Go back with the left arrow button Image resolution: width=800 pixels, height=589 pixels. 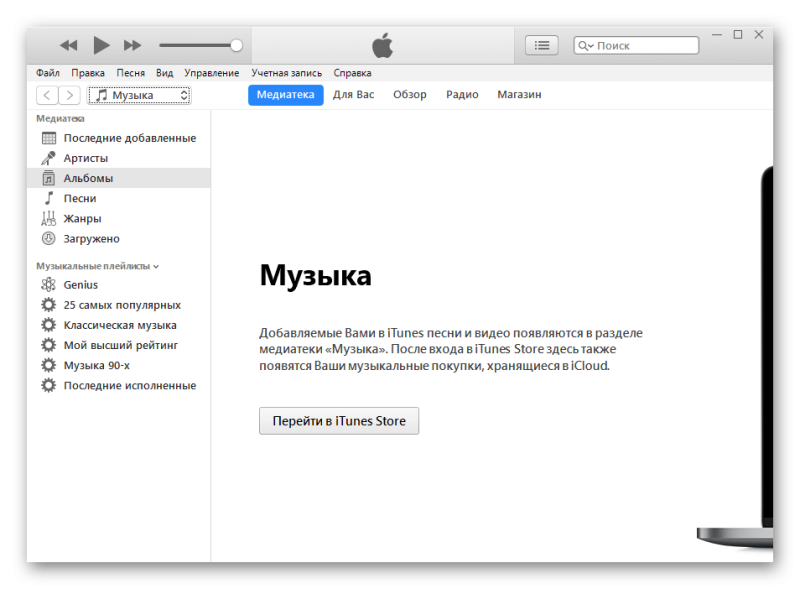coord(47,95)
